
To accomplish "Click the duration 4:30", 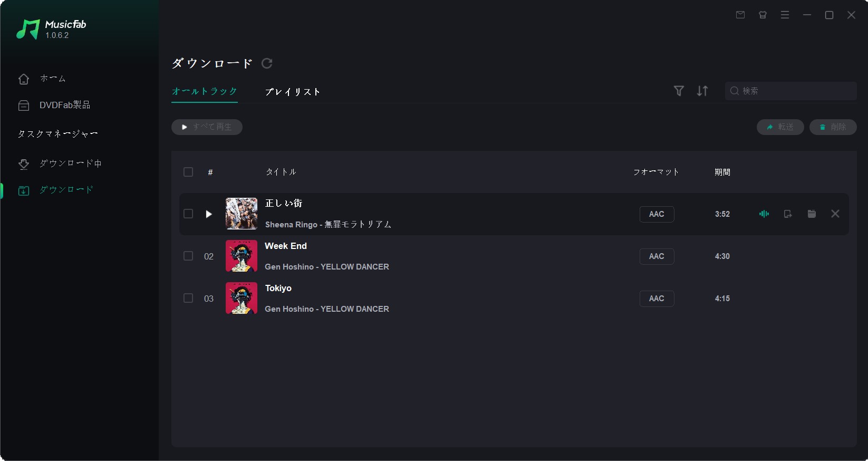I will point(722,256).
